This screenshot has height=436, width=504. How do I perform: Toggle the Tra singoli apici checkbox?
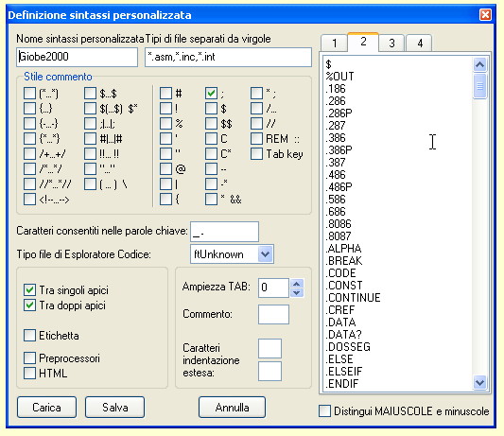tap(29, 289)
